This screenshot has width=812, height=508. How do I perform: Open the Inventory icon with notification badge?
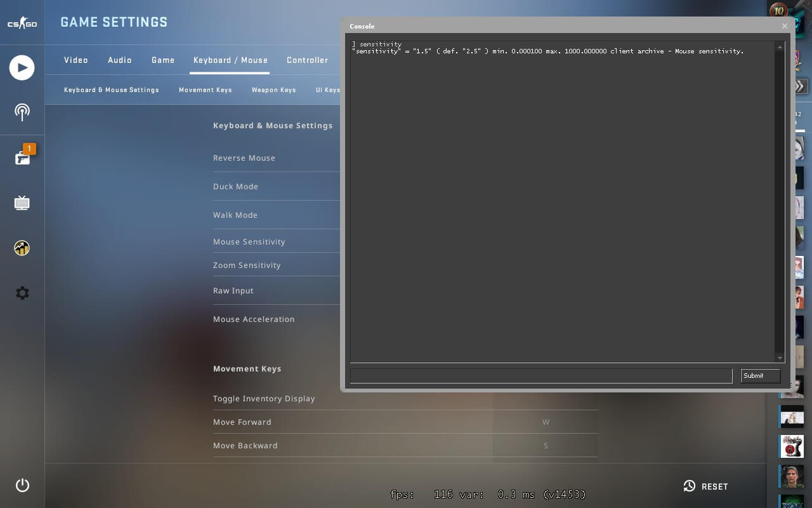tap(22, 157)
